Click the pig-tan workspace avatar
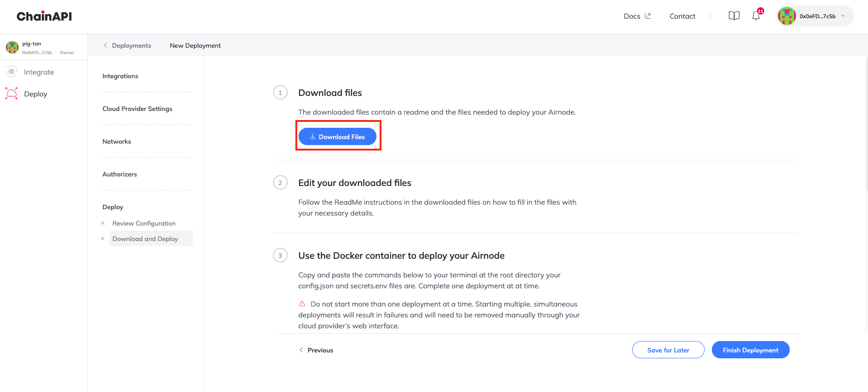The image size is (868, 392). coord(12,47)
